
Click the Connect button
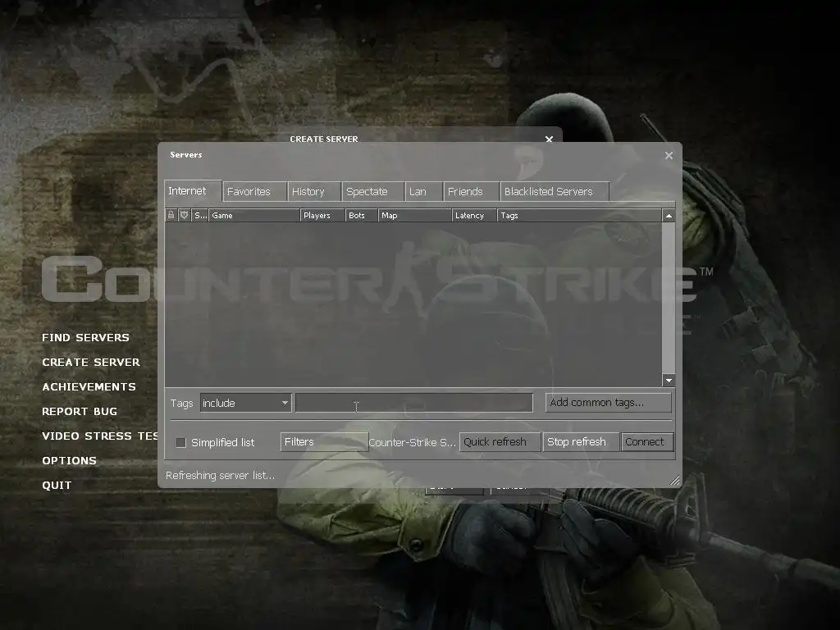(647, 442)
